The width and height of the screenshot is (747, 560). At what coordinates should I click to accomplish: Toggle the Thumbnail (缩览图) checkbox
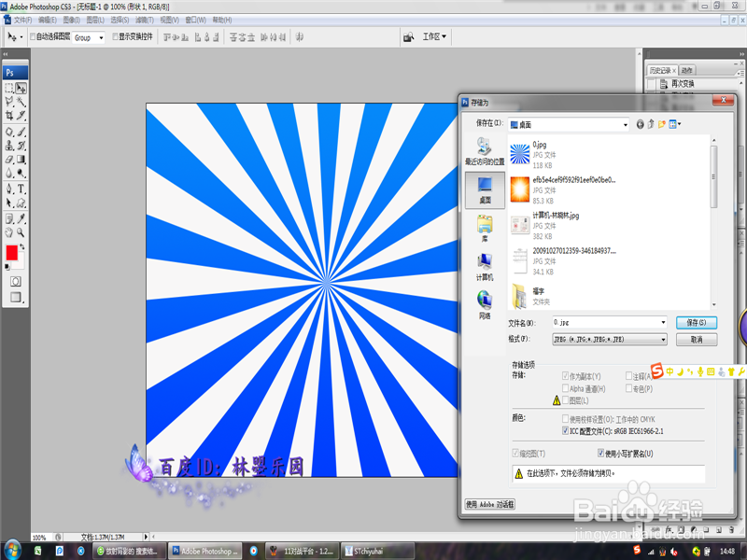515,453
